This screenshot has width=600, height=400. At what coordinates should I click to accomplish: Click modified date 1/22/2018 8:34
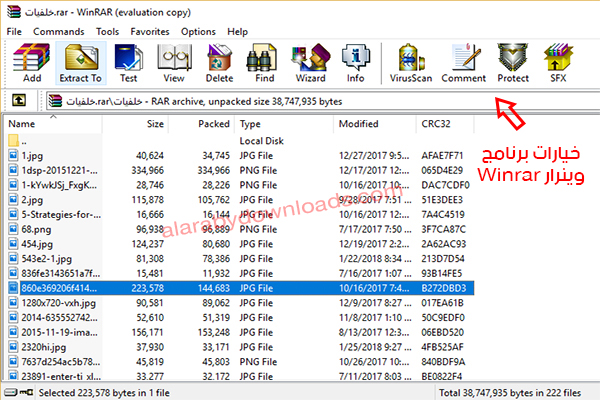[375, 259]
